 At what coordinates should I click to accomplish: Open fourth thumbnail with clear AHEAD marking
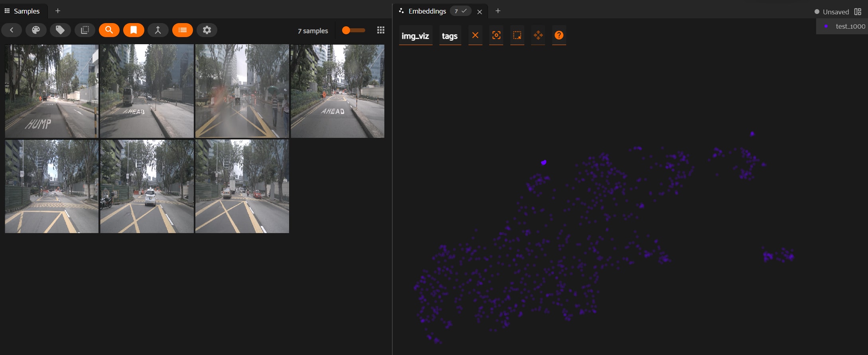(337, 91)
